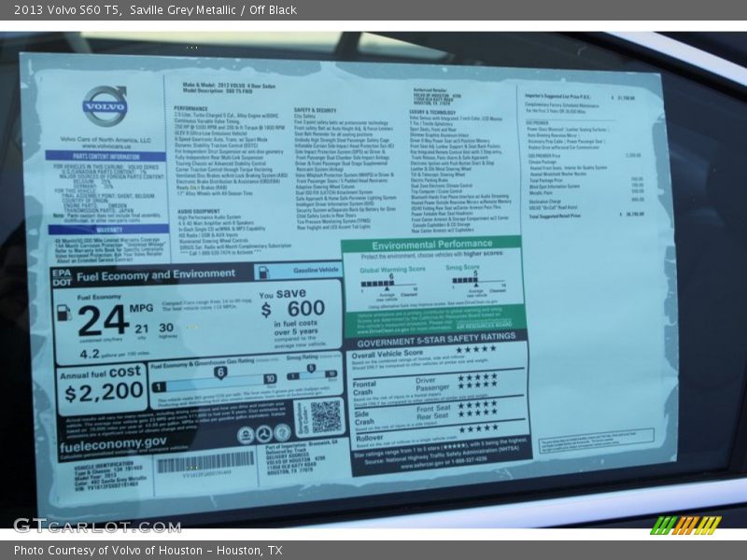Click the 'Safety & Security' section heading
This screenshot has width=747, height=560.
[x=316, y=110]
